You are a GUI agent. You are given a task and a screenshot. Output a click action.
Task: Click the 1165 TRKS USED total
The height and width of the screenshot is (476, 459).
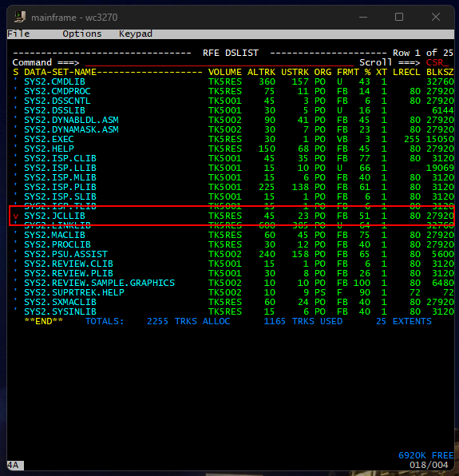[x=303, y=321]
